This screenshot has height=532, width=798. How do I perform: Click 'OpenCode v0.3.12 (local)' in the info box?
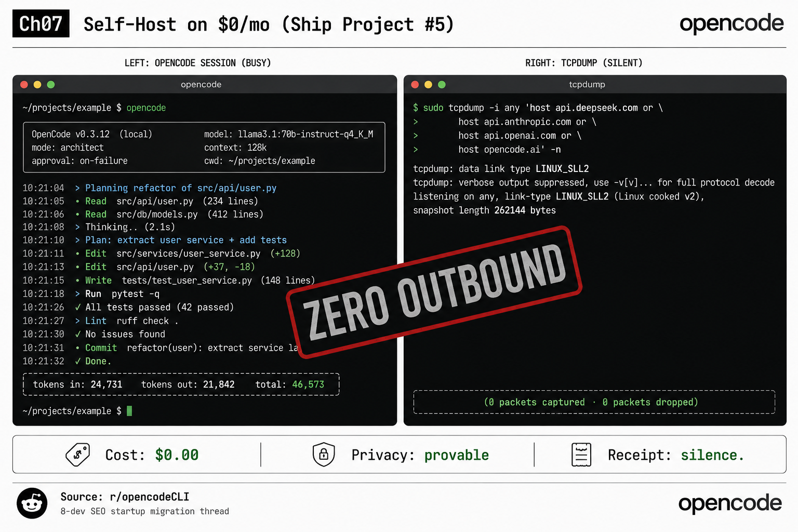92,134
